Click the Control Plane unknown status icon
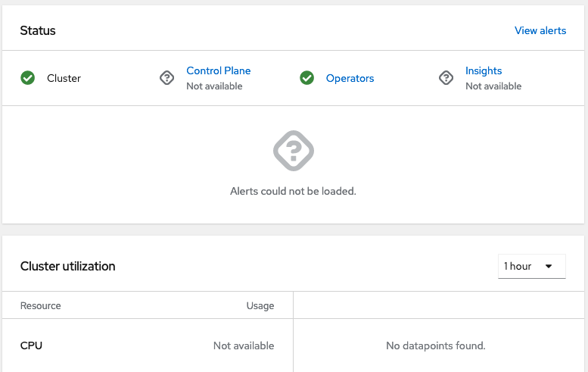The height and width of the screenshot is (372, 588). [x=167, y=78]
